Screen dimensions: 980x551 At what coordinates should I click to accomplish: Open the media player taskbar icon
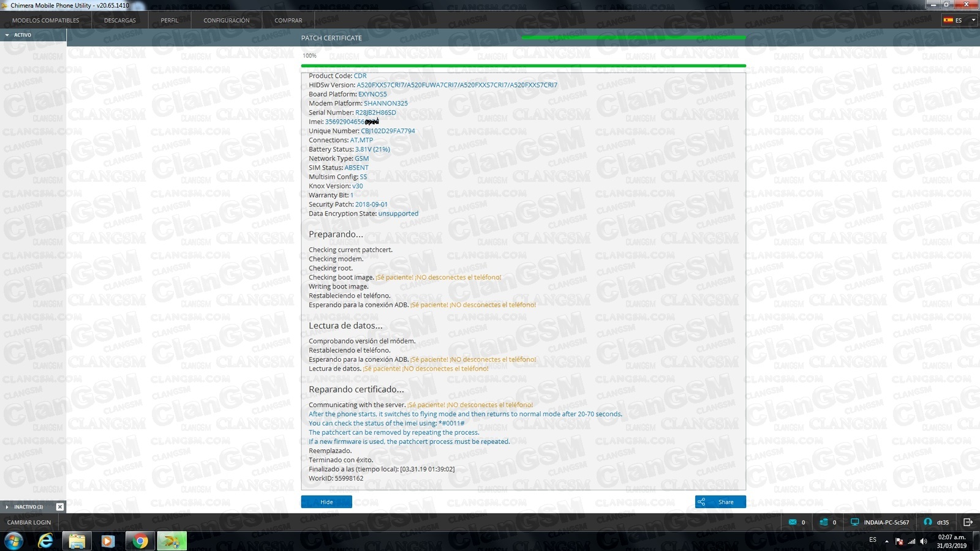[x=108, y=541]
